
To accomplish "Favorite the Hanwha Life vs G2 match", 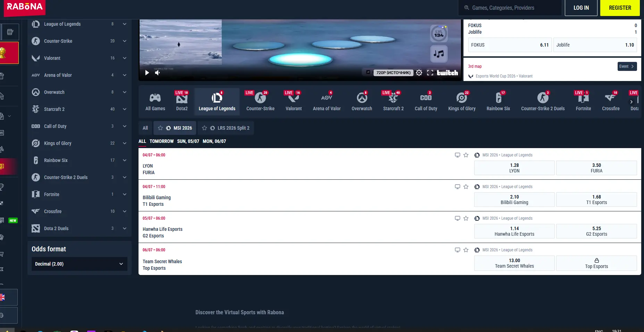I will (x=466, y=218).
